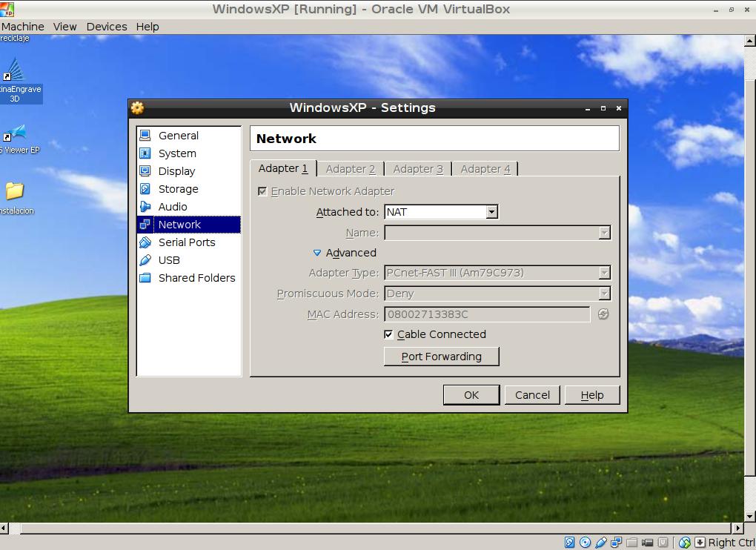The height and width of the screenshot is (550, 756).
Task: Click the VirtualBox XP icon in title bar
Action: pyautogui.click(x=7, y=9)
